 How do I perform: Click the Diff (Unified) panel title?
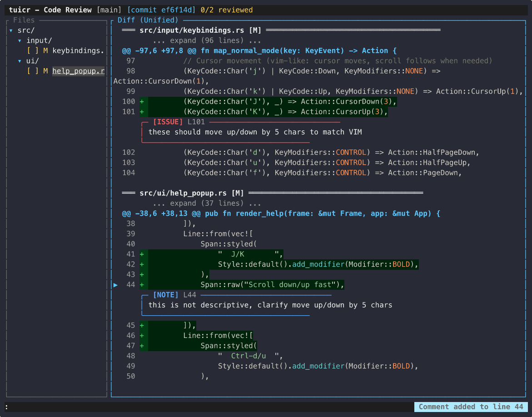pyautogui.click(x=148, y=20)
